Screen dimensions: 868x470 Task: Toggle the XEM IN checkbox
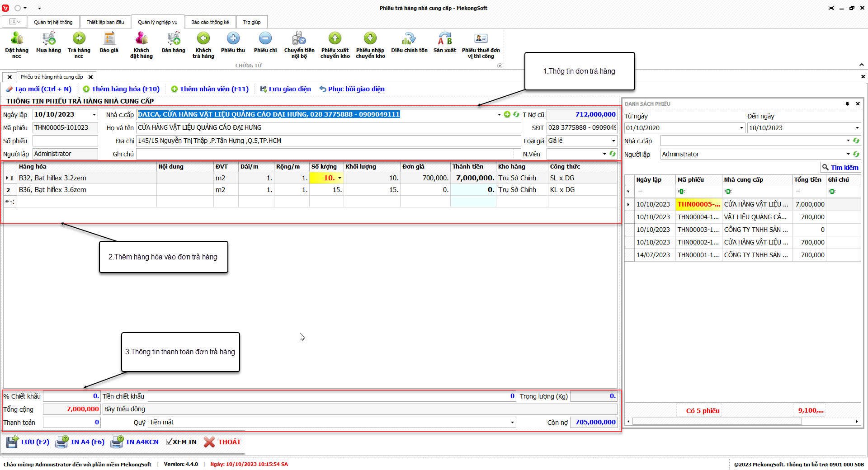(x=169, y=442)
